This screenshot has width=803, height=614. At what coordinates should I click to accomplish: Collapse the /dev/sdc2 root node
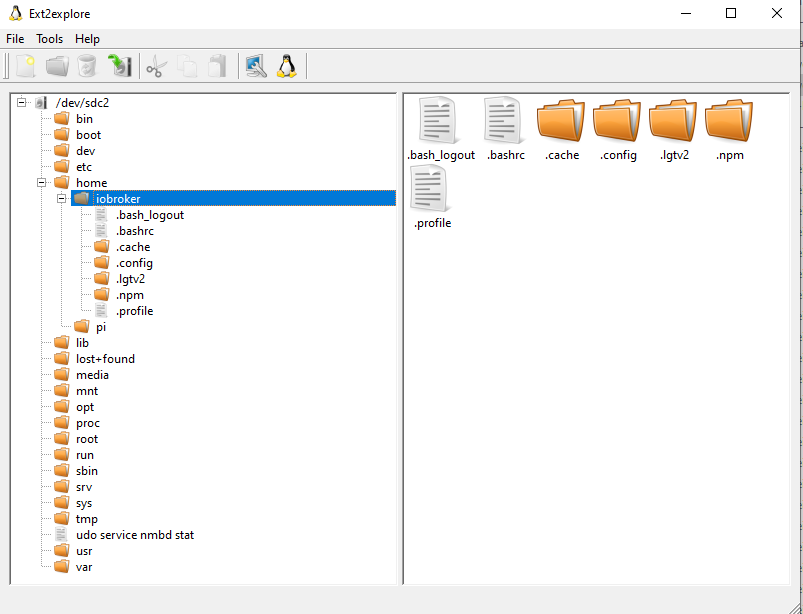pos(22,102)
